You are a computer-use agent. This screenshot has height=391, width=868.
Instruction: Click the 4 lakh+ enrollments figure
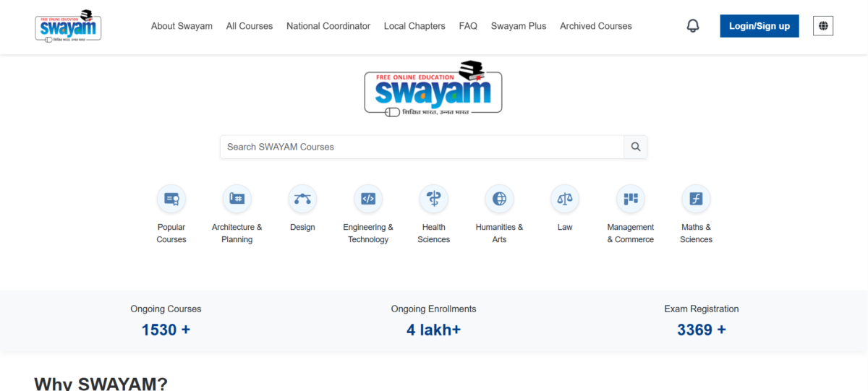(x=433, y=330)
